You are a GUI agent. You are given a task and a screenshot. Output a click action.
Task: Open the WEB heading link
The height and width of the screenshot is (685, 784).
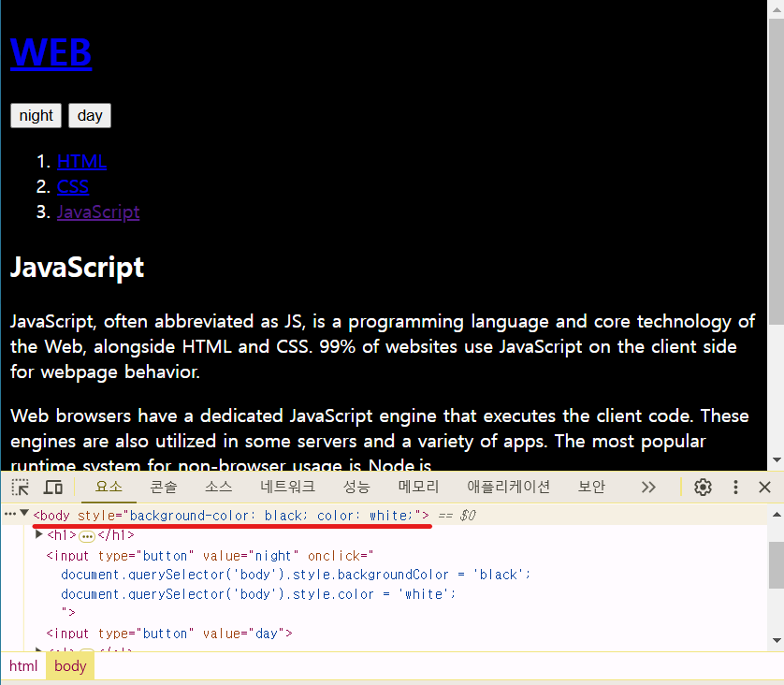click(x=51, y=52)
